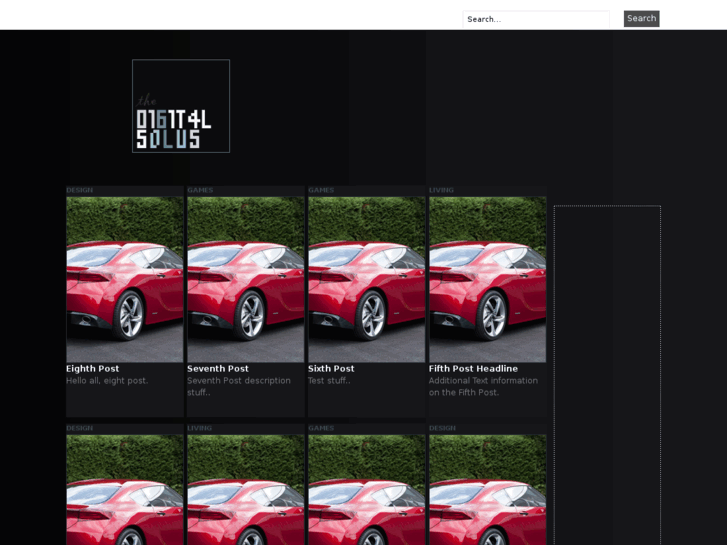Screen dimensions: 727x545
Task: Open the DESIGN category label below Fifth Post card
Action: [442, 428]
